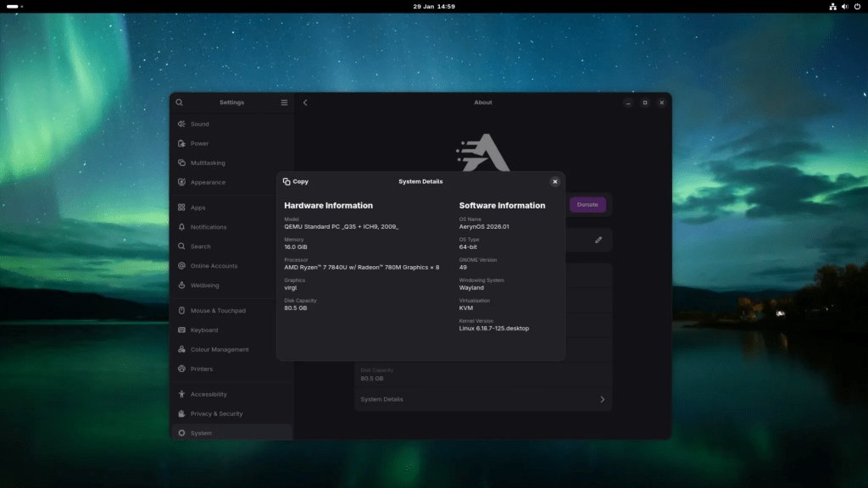Open Sound settings via the speaker icon

pyautogui.click(x=181, y=124)
